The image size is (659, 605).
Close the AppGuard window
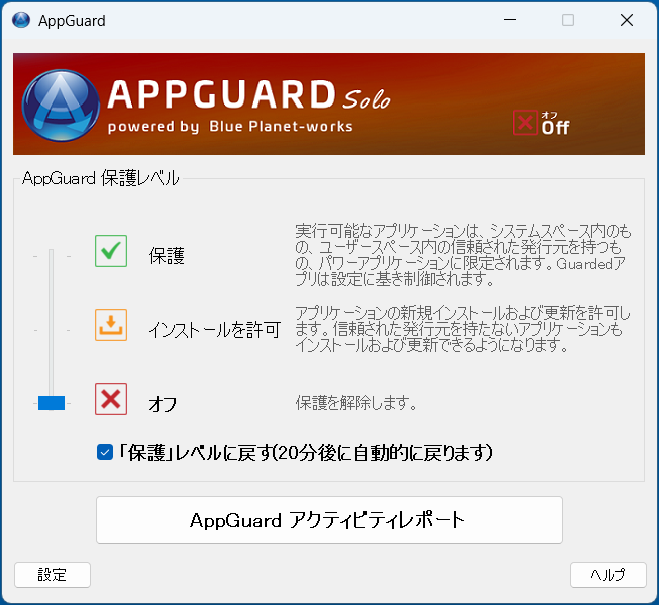(x=626, y=20)
